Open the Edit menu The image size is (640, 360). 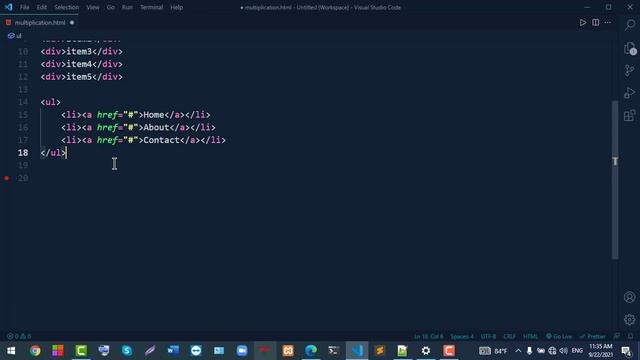(42, 7)
